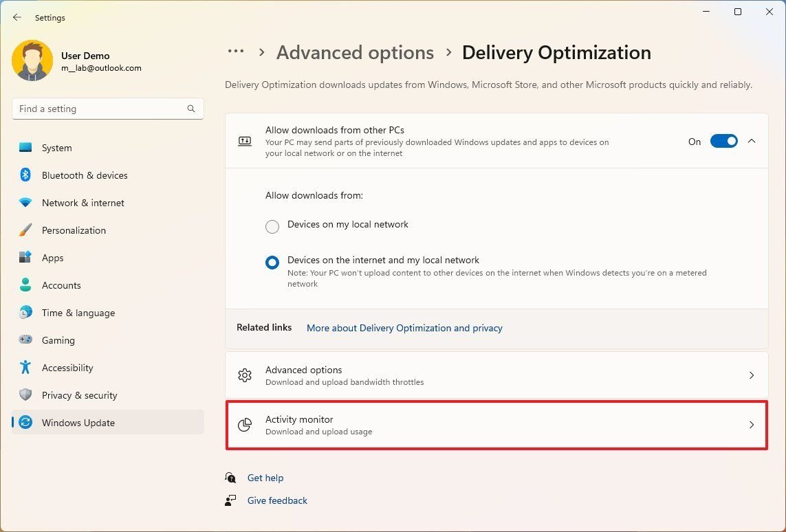
Task: Open More about Delivery Optimization and privacy link
Action: [x=404, y=328]
